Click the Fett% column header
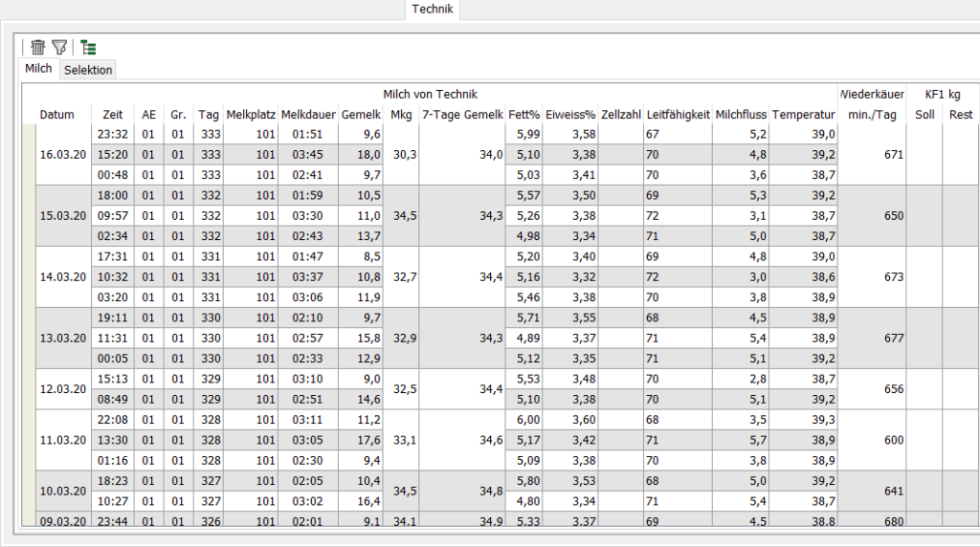 click(x=523, y=115)
